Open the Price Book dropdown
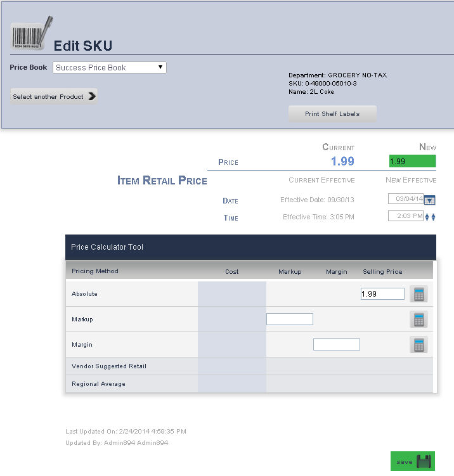Image resolution: width=454 pixels, height=476 pixels. [109, 67]
